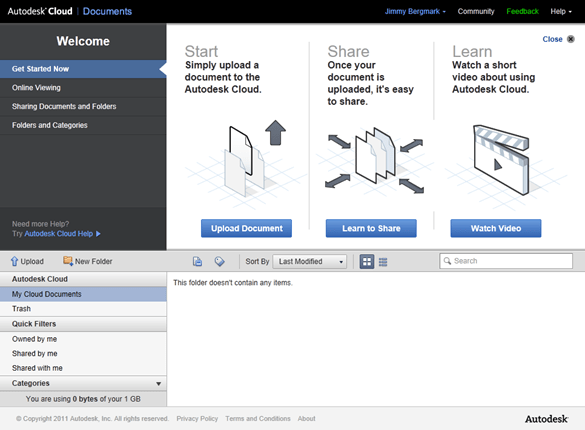This screenshot has height=430, width=585.
Task: Select Trash in the folder list
Action: coord(83,309)
